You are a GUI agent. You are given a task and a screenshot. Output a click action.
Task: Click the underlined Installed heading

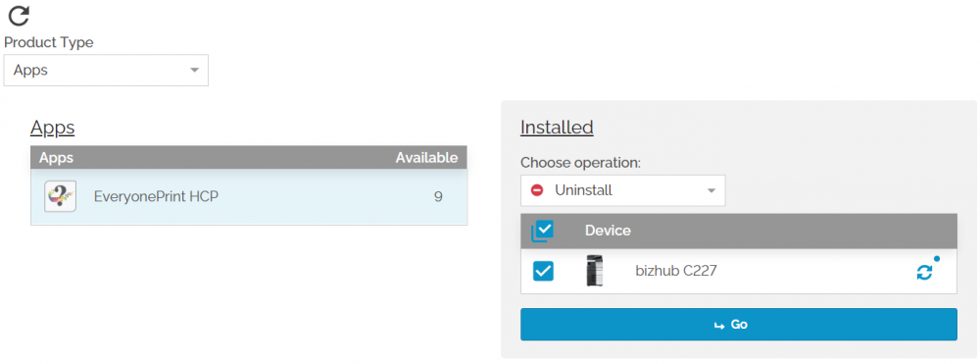[557, 127]
